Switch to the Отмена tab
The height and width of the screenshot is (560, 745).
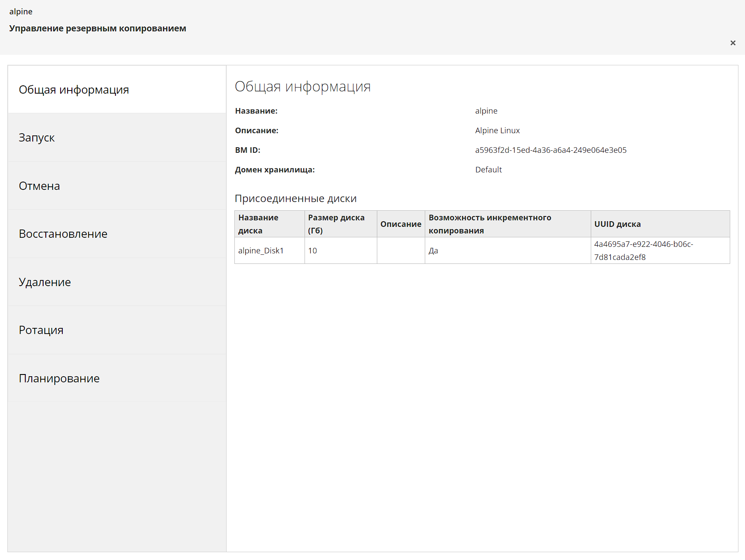point(39,186)
